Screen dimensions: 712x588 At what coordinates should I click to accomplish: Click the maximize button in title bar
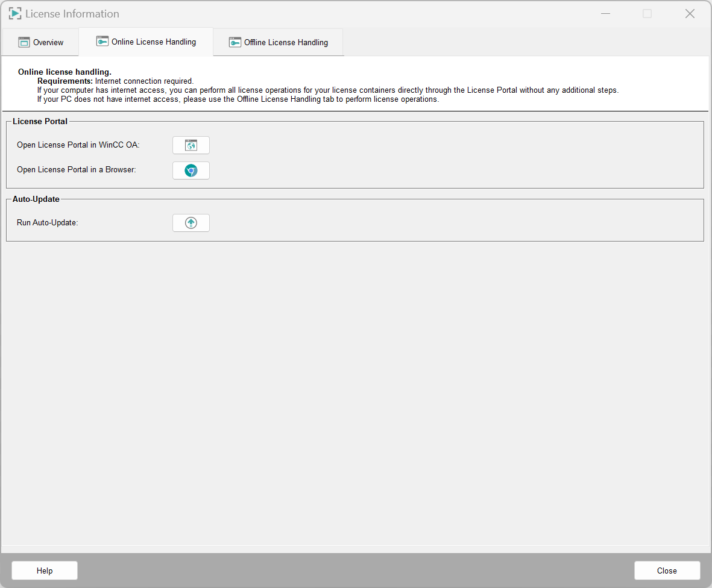point(647,13)
